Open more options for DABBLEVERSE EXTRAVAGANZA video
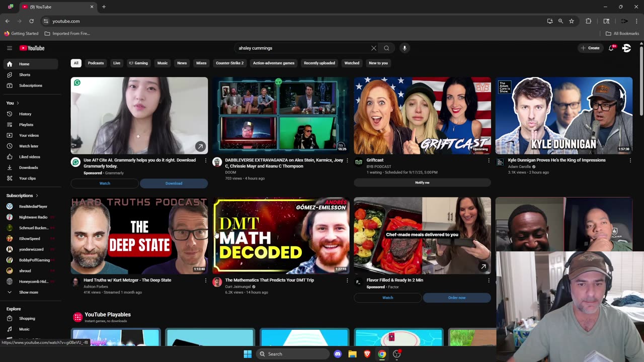This screenshot has width=644, height=362. pyautogui.click(x=347, y=160)
